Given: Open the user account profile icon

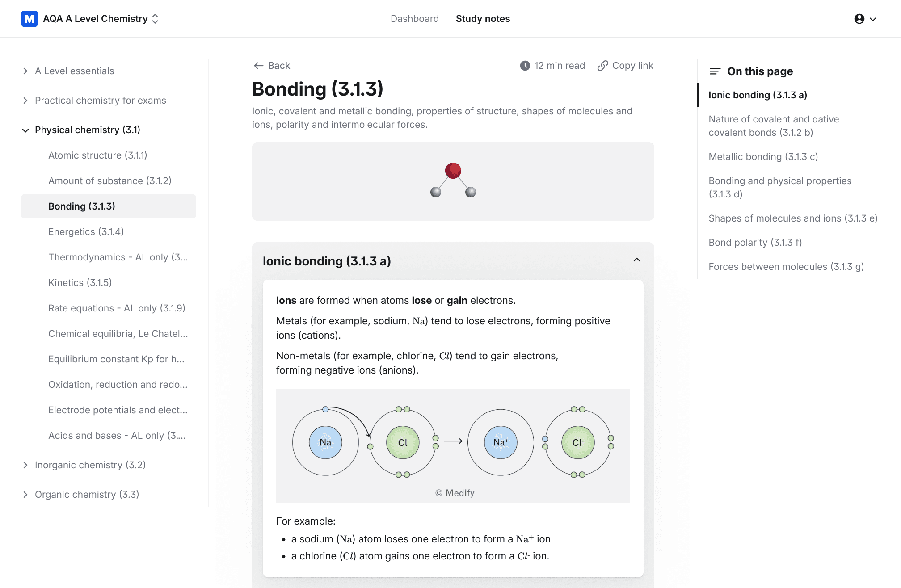Looking at the screenshot, I should click(x=859, y=19).
